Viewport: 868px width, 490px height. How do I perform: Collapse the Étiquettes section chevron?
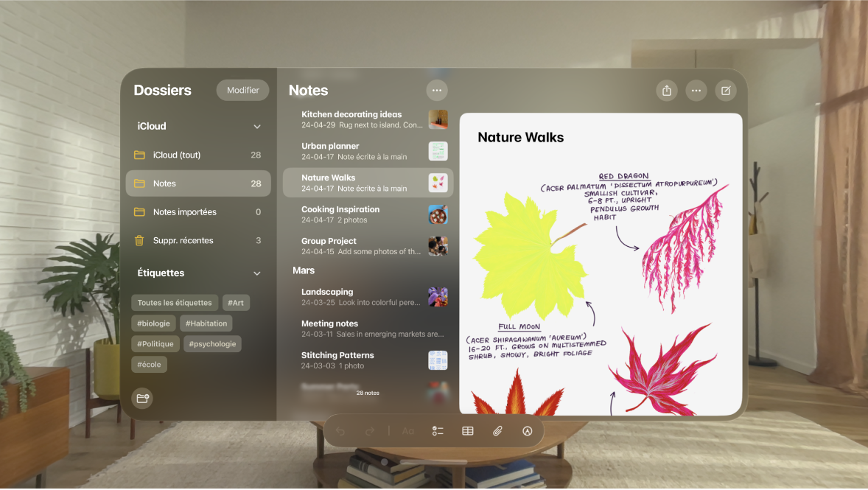pos(257,273)
